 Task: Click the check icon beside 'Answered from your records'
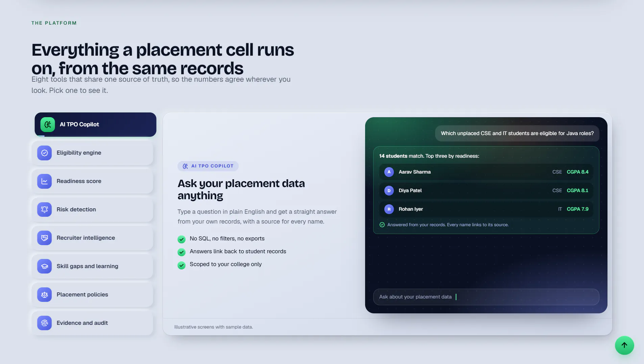[382, 225]
